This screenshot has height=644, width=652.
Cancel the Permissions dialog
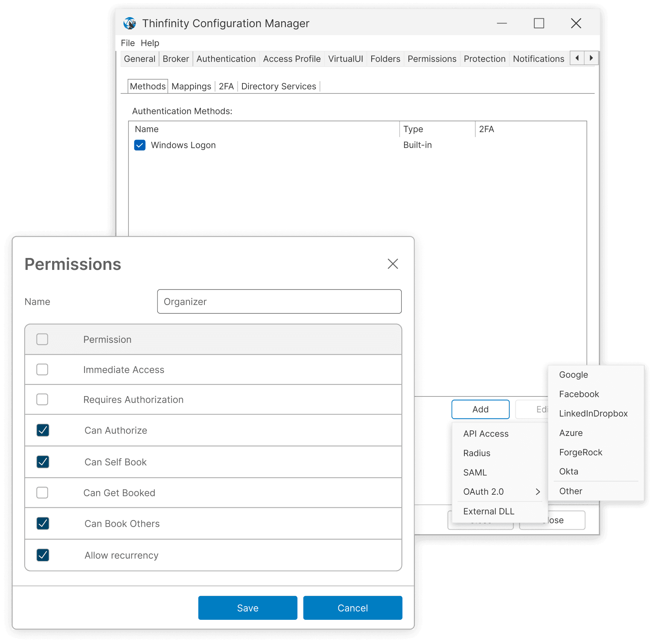[x=353, y=608]
